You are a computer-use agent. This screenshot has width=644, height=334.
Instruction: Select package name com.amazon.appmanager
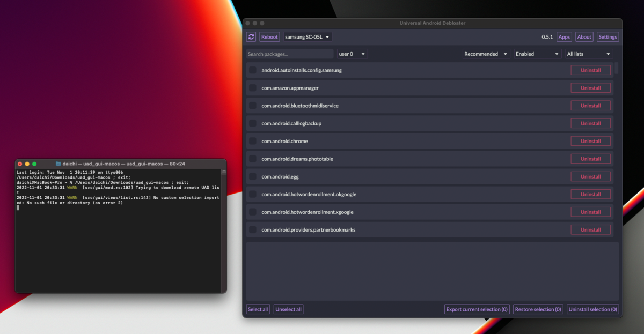point(290,88)
